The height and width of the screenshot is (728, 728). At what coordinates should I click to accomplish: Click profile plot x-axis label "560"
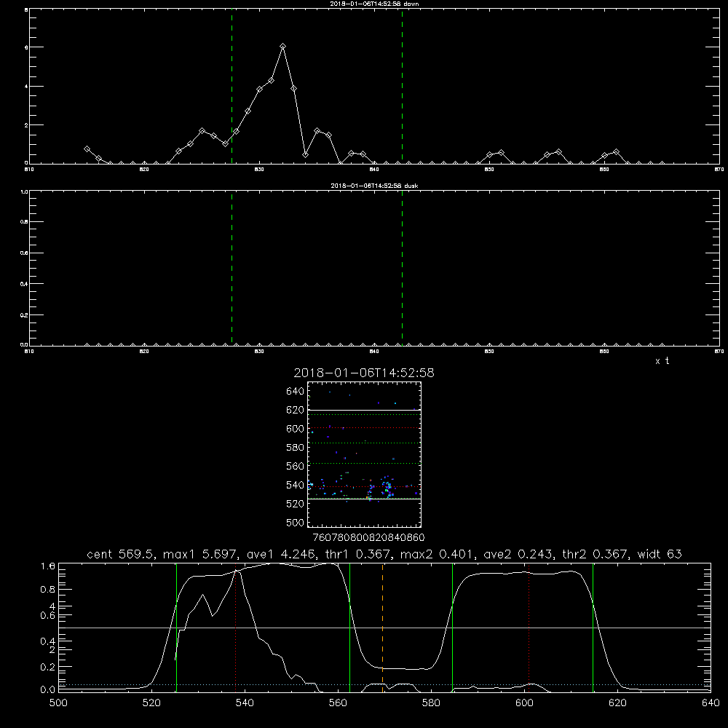338,703
